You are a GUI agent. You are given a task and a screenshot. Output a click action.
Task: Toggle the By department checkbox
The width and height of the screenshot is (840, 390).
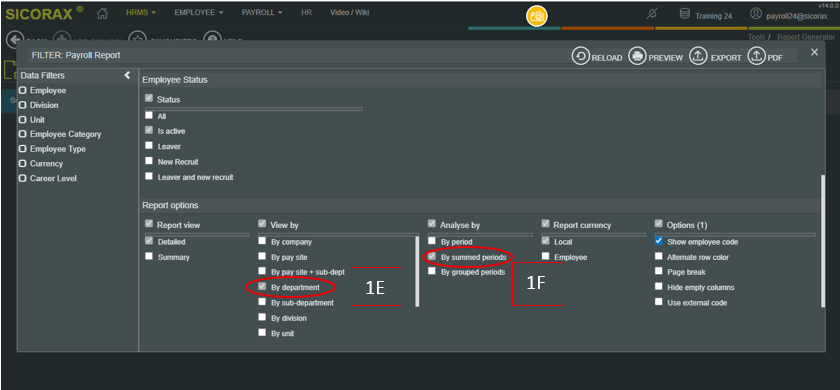(262, 287)
